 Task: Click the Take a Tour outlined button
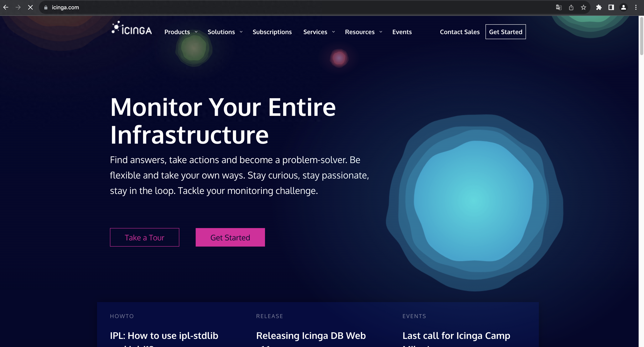[x=144, y=237]
